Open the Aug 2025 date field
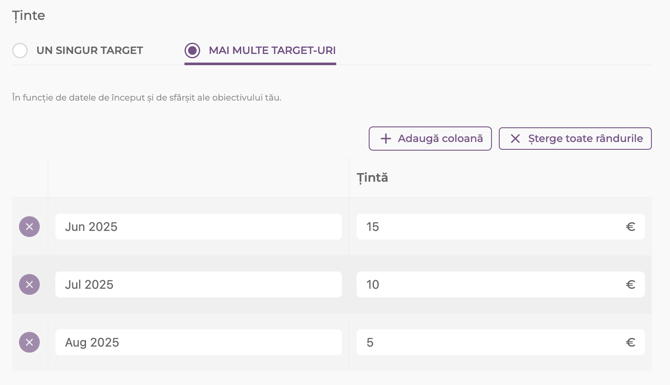 coord(198,342)
